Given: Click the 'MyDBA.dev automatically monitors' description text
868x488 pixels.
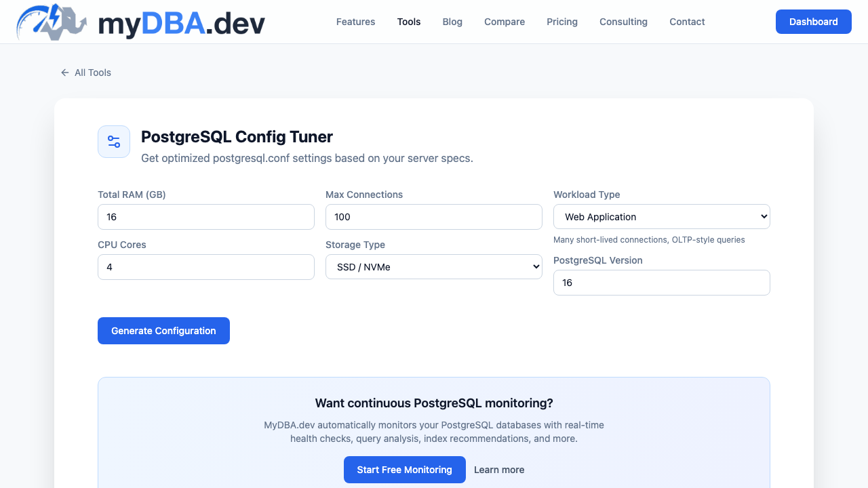Looking at the screenshot, I should click(x=434, y=432).
